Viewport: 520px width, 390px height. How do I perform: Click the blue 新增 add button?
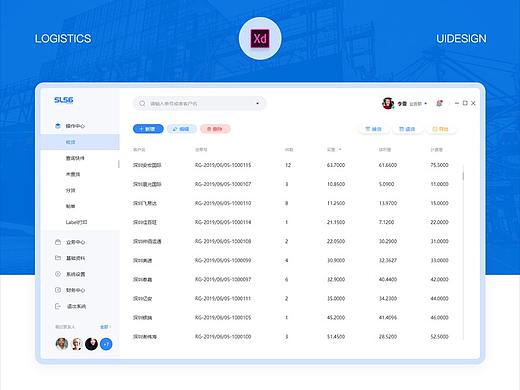point(148,129)
